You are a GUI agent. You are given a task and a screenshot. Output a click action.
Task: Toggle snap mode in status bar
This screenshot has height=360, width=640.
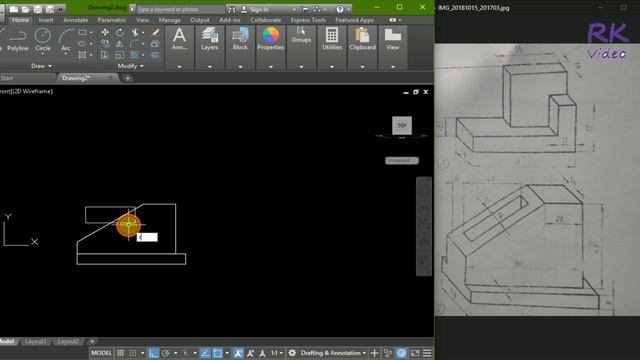coord(133,353)
